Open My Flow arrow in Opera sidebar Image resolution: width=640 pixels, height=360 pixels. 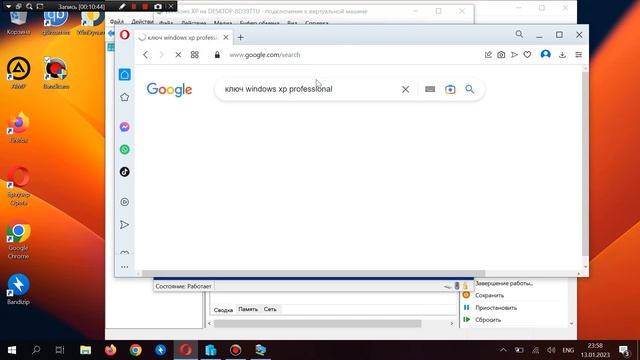[x=124, y=224]
